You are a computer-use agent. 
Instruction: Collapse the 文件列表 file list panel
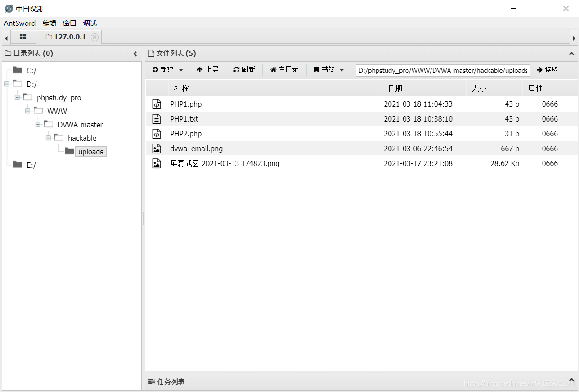(x=572, y=54)
